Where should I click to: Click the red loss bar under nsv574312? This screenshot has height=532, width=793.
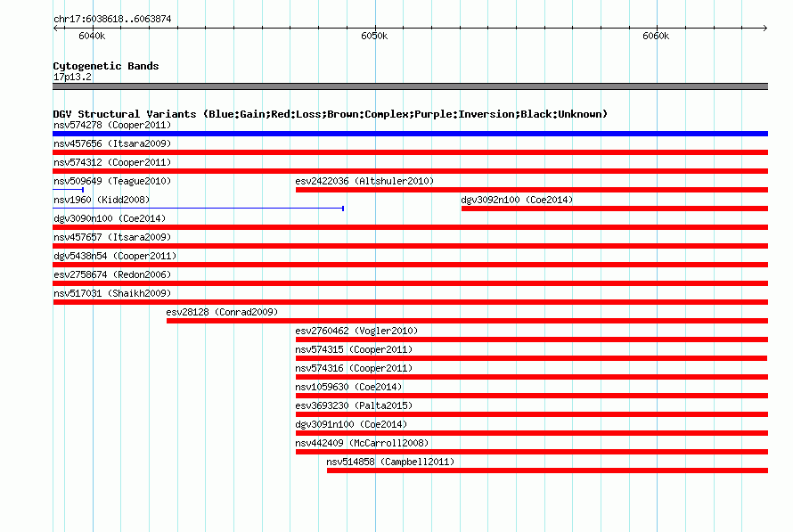click(410, 171)
